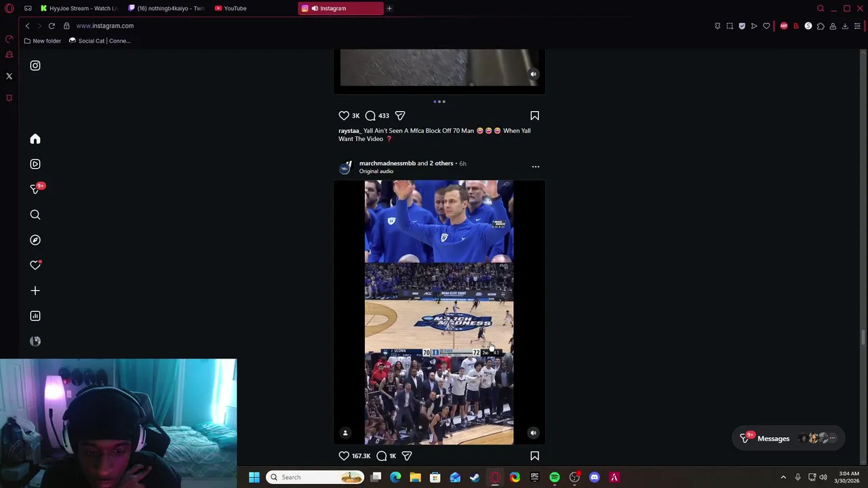Show tagged people on the marchmadnessmbb video

click(345, 433)
